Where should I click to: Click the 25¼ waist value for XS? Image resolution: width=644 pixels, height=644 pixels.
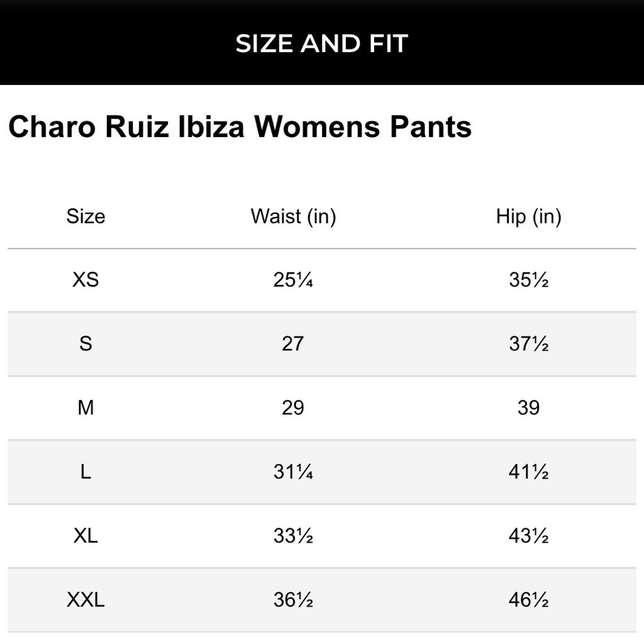[x=293, y=280]
